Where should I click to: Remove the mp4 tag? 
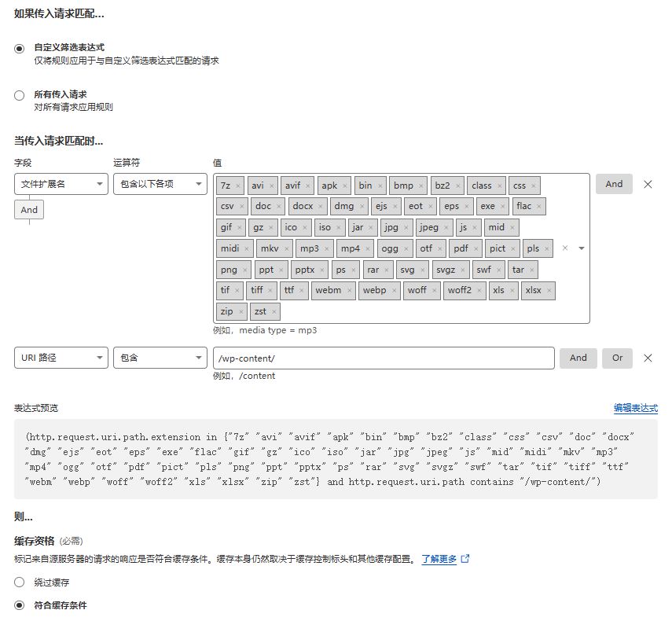(368, 248)
